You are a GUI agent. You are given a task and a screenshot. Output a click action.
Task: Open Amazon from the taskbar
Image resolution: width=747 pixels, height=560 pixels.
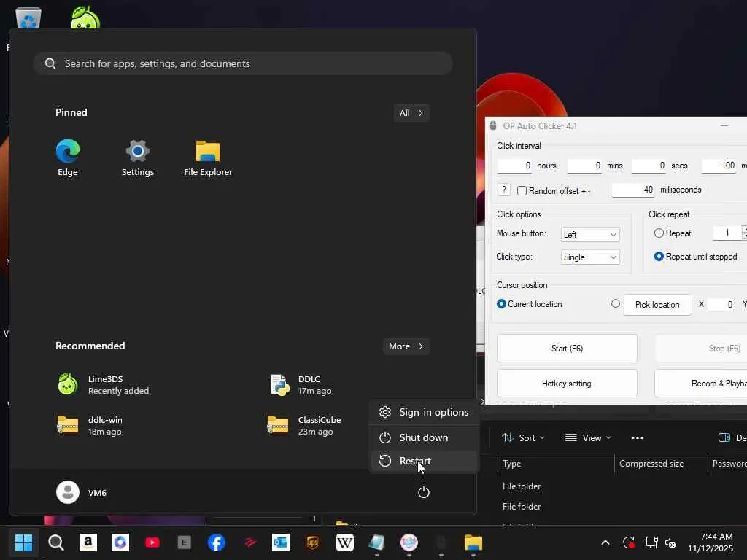pos(88,542)
